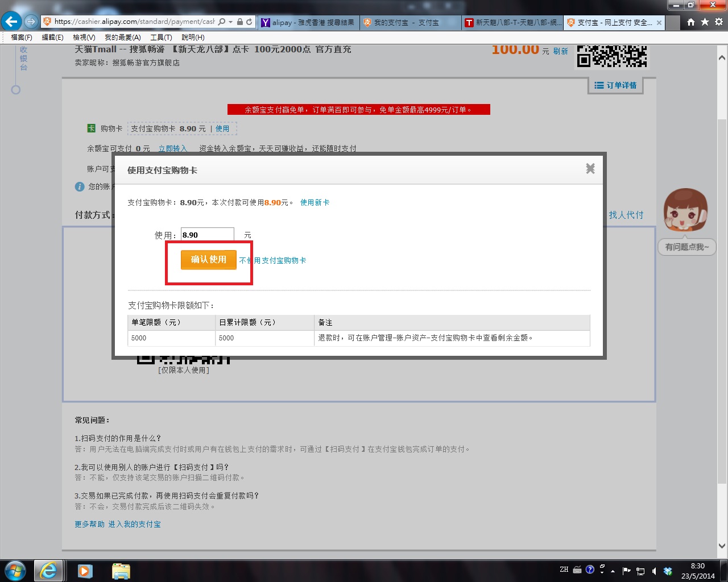Click the 进入我的支付宝 link
728x582 pixels.
click(x=135, y=524)
